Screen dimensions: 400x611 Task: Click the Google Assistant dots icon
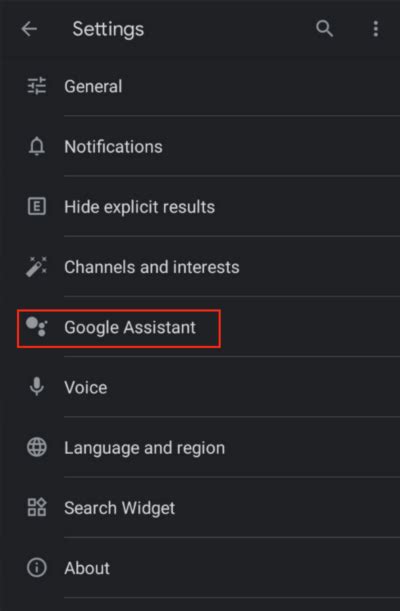click(x=37, y=327)
